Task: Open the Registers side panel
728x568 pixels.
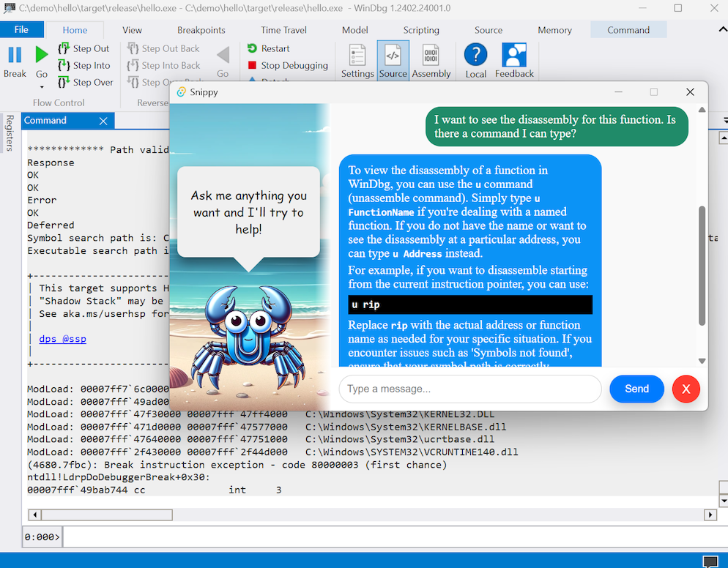Action: 9,132
